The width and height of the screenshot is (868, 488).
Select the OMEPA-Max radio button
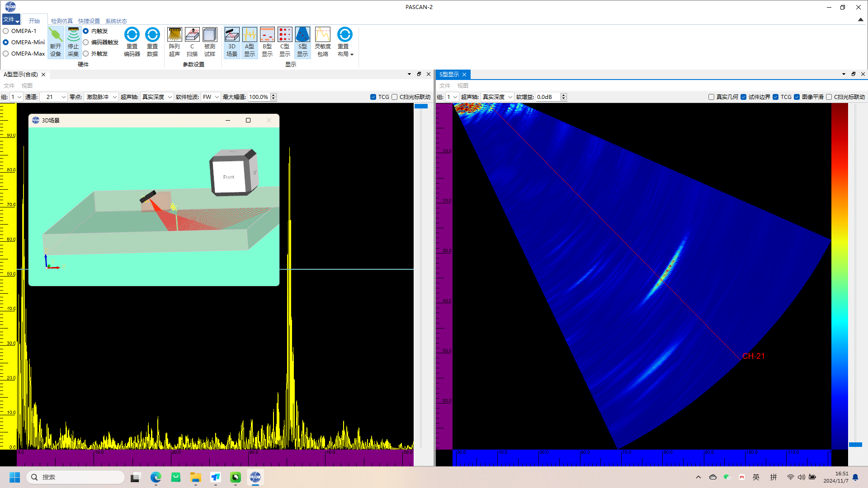point(6,53)
